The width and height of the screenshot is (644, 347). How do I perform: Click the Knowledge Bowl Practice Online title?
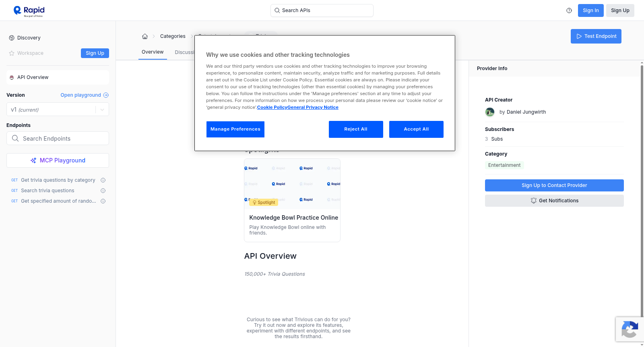[x=294, y=218]
